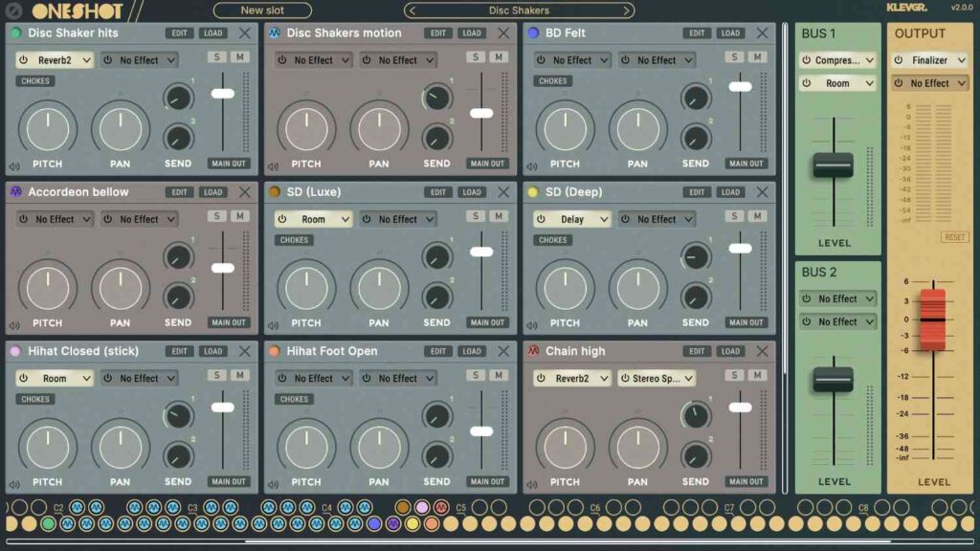
Task: Mute the Hihat Closed (stick) slot
Action: (239, 375)
